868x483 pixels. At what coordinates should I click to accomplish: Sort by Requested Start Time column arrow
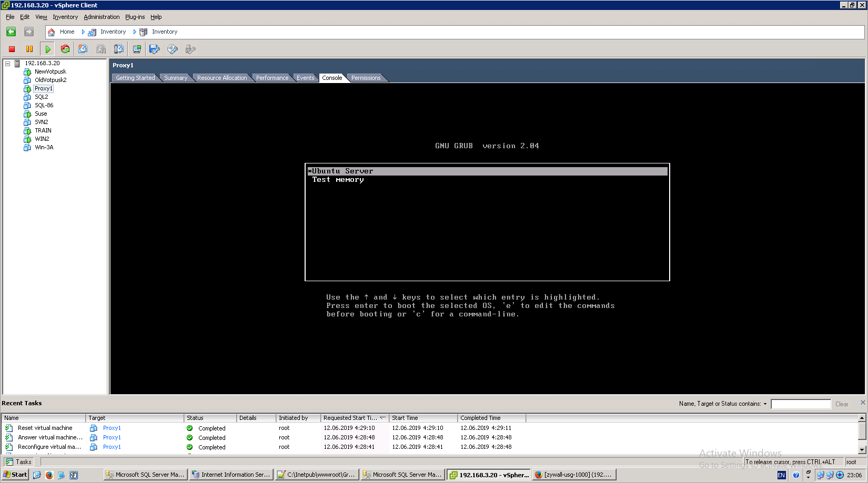pos(382,418)
